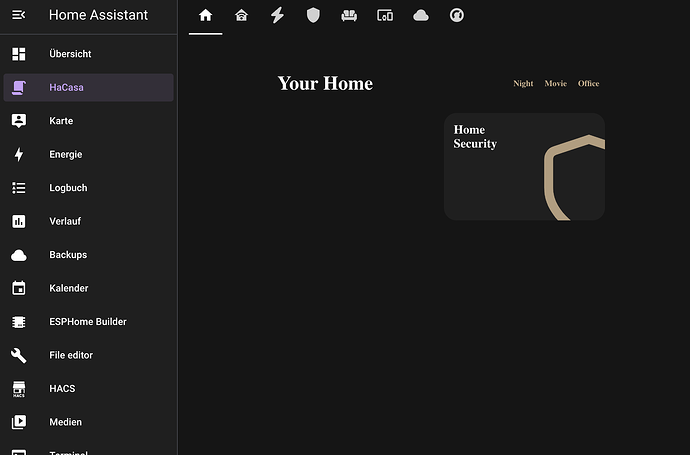Switch to the shield security tab
This screenshot has height=455, width=690.
click(x=313, y=15)
